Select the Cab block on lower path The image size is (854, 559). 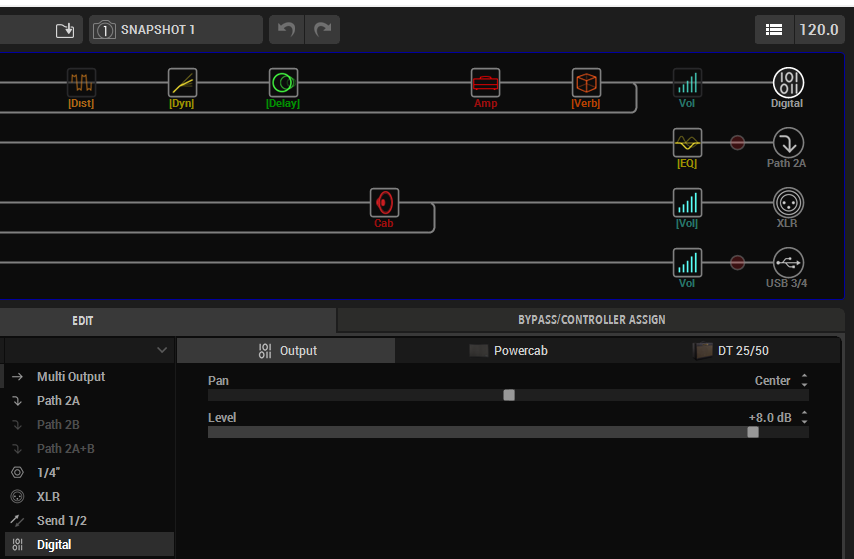[384, 203]
